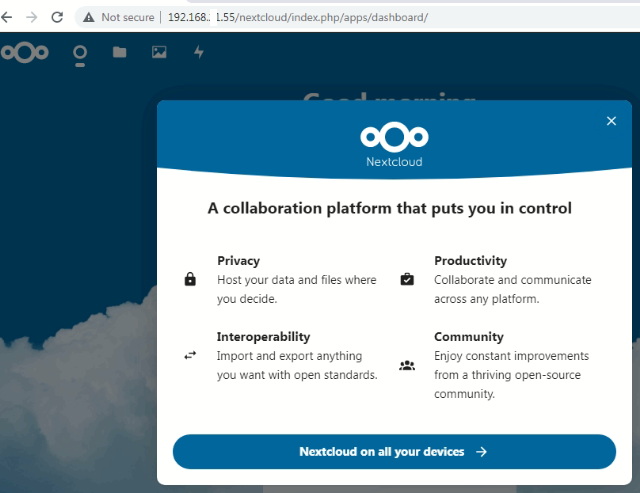Reload the page with refresh icon
Screen dimensions: 640x493
point(57,17)
